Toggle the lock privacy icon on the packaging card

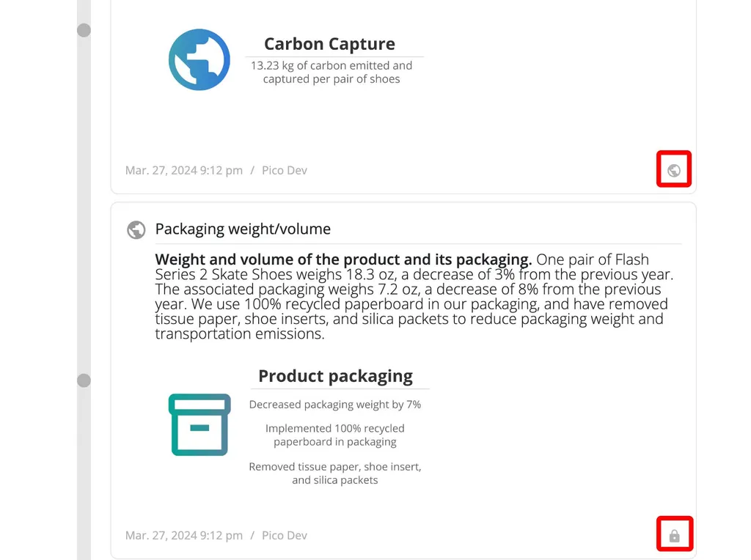[674, 536]
